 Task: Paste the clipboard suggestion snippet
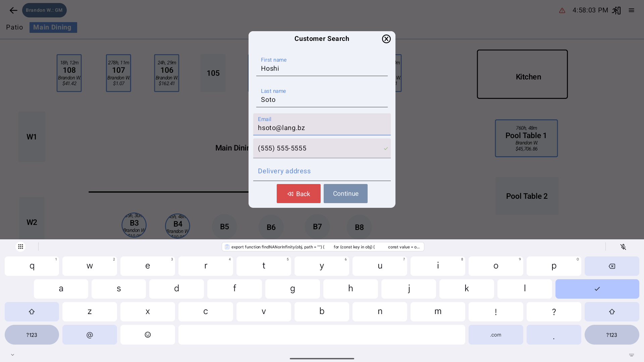(323, 247)
